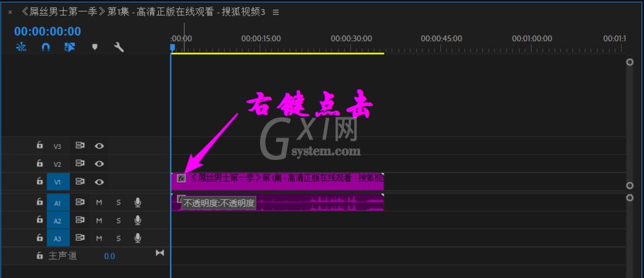644x278 pixels.
Task: Enable voice-over record on A2
Action: 137,220
